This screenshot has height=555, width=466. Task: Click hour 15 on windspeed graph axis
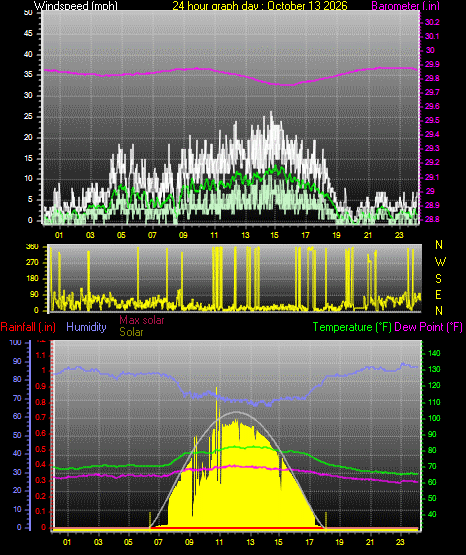[x=275, y=235]
